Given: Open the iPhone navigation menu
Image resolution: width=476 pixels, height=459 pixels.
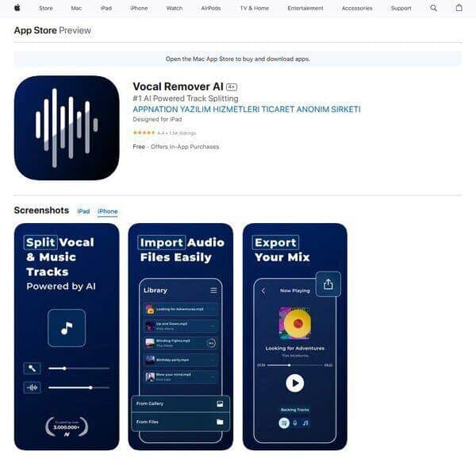Looking at the screenshot, I should (x=139, y=8).
